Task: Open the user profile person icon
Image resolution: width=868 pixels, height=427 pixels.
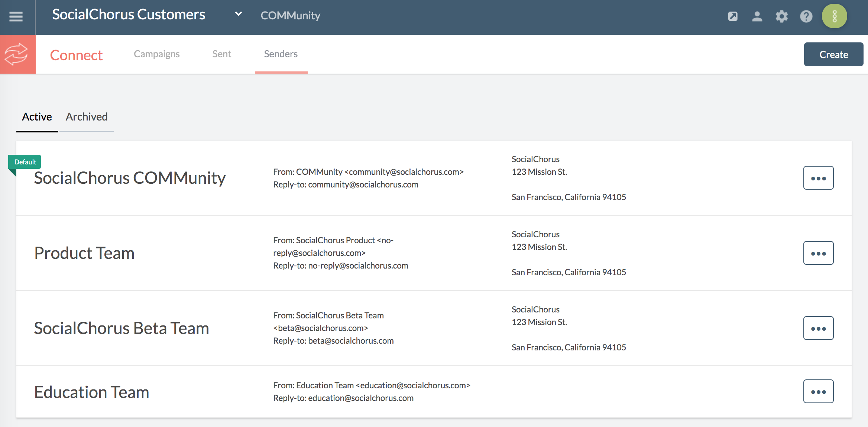Action: pos(757,16)
